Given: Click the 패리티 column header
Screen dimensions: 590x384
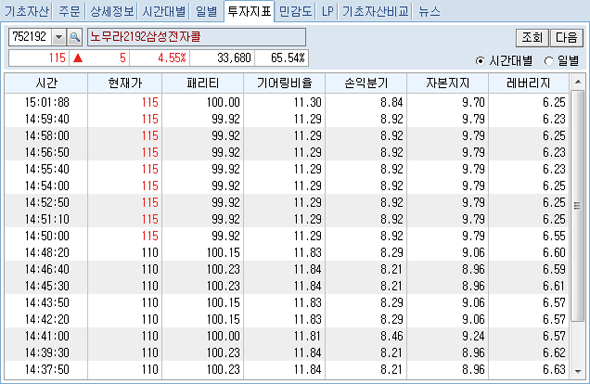Looking at the screenshot, I should [x=202, y=83].
